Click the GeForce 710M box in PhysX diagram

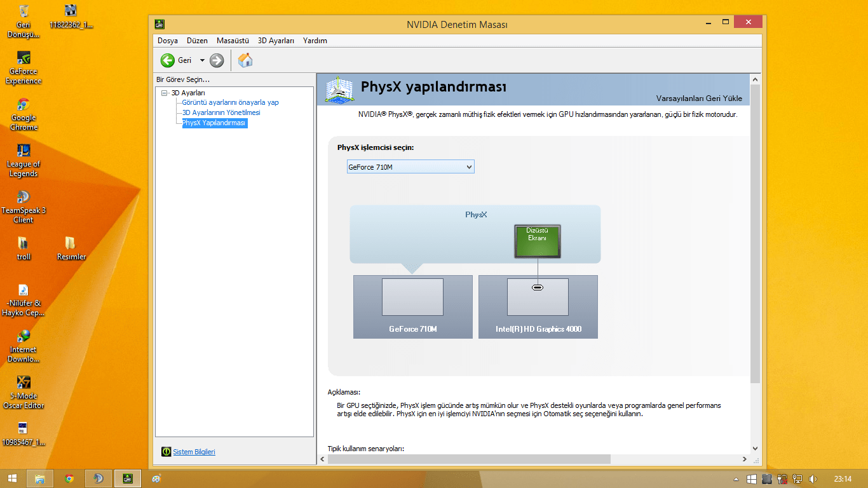click(x=413, y=307)
